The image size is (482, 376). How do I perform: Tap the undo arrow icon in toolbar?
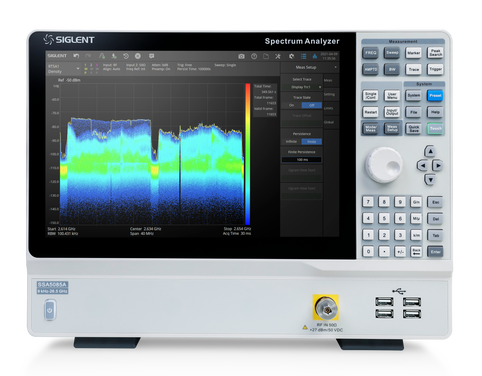click(76, 56)
